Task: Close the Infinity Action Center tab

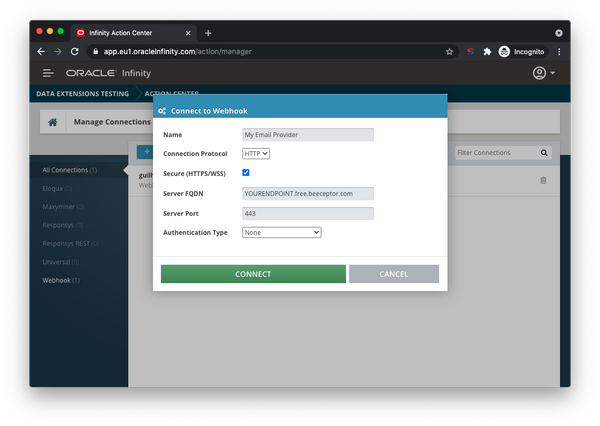Action: [x=188, y=33]
